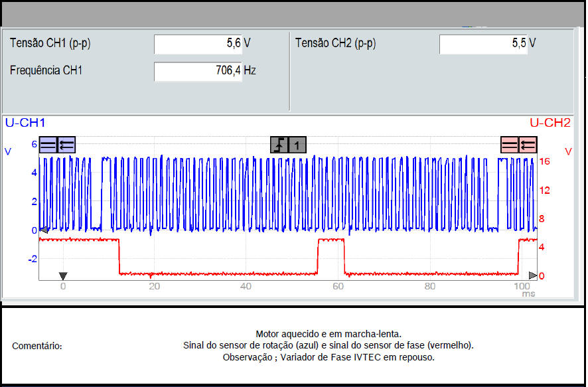Click the red CH2 arrow settings icon
Image resolution: width=588 pixels, height=387 pixels.
coord(528,144)
